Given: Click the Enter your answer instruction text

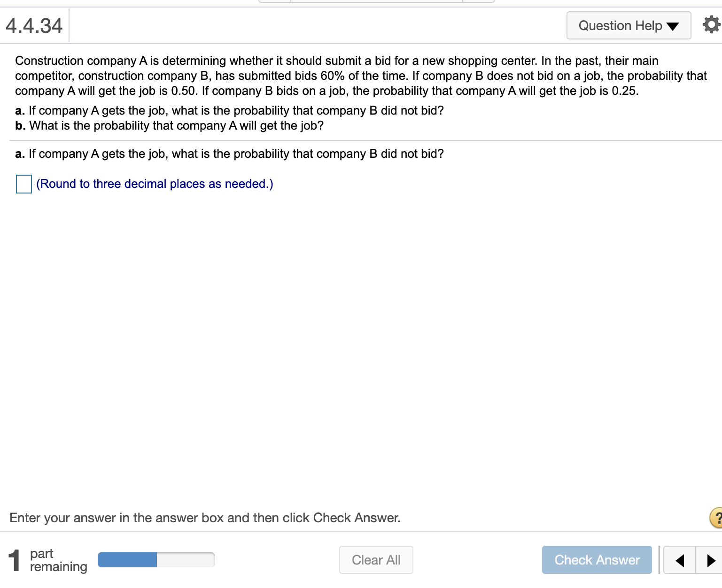Looking at the screenshot, I should [205, 518].
